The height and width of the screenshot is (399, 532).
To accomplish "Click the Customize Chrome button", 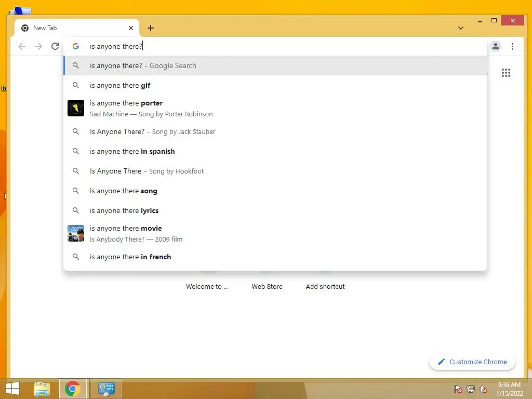I will [x=472, y=362].
